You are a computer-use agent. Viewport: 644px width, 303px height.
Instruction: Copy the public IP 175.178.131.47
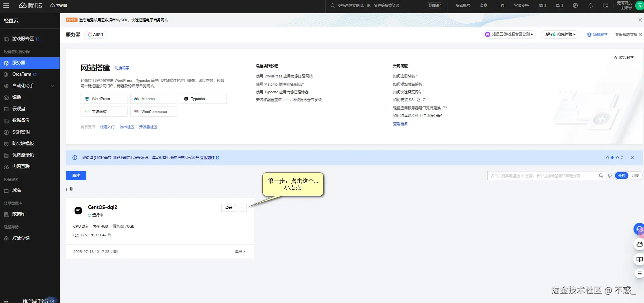(110, 235)
